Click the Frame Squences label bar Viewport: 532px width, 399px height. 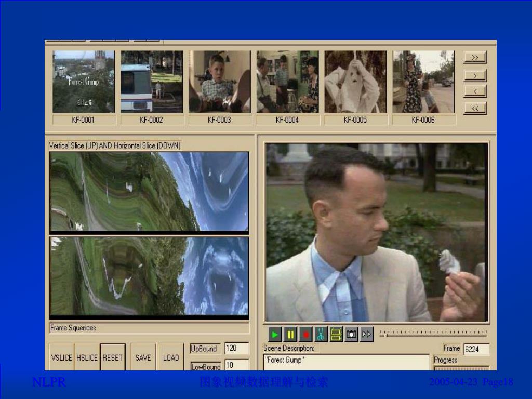(x=149, y=328)
